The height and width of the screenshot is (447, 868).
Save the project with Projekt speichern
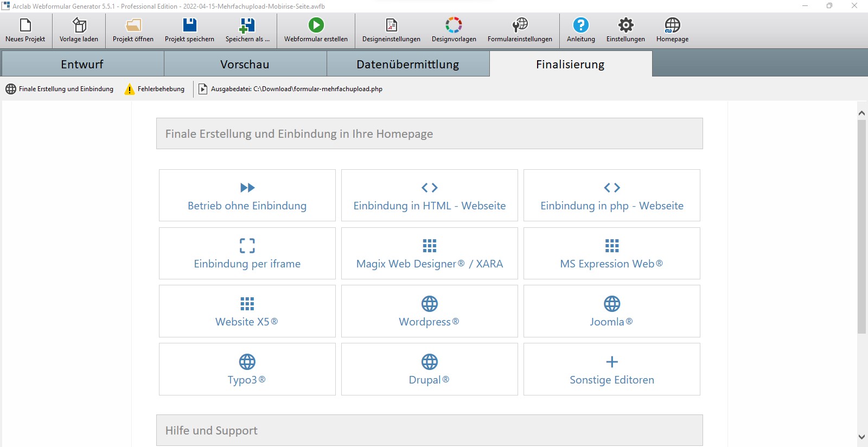[189, 25]
